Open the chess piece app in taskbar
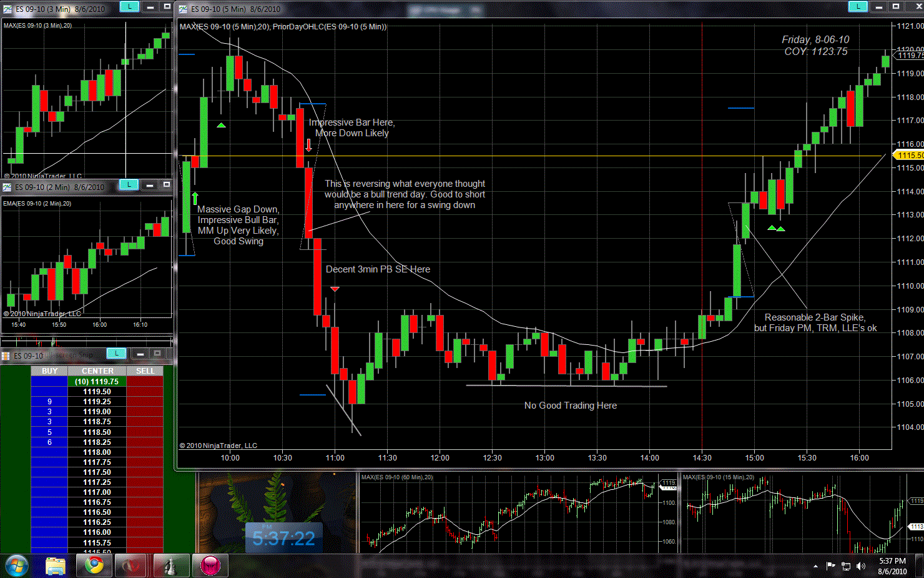Viewport: 924px width, 578px height. click(170, 566)
